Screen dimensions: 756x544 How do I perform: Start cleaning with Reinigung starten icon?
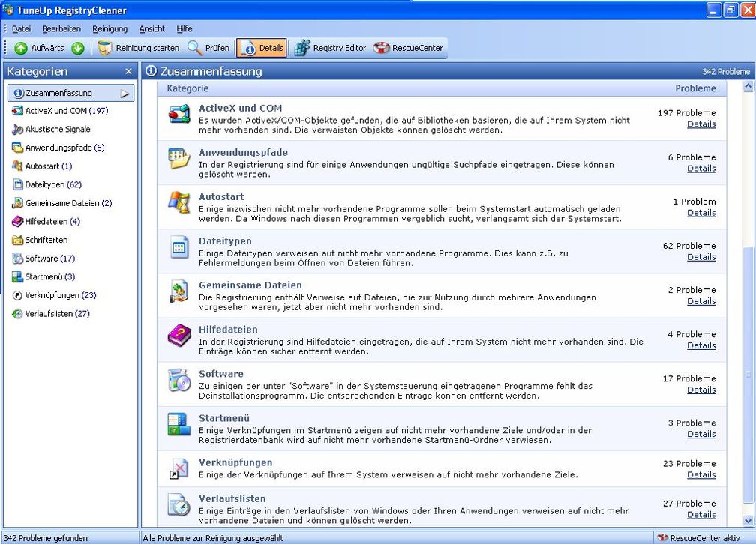[105, 48]
